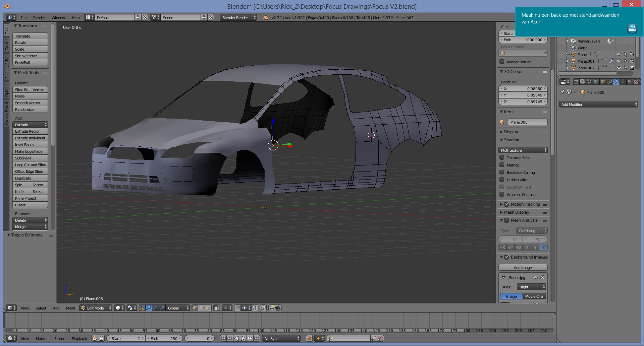Image resolution: width=644 pixels, height=346 pixels.
Task: Hide Plane.001 using its eye icon
Action: [619, 61]
